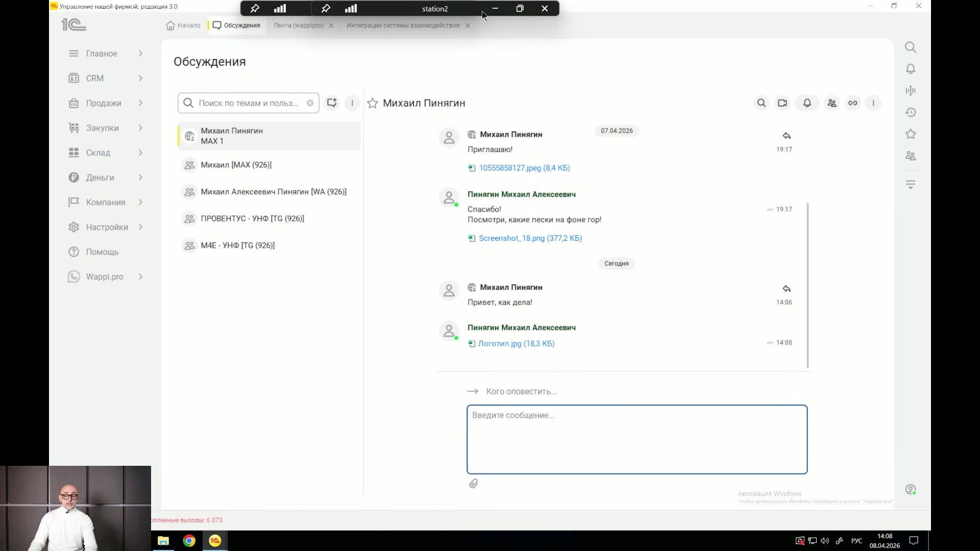
Task: Open the Интеграции системы взаимодействия tab
Action: pos(403,26)
